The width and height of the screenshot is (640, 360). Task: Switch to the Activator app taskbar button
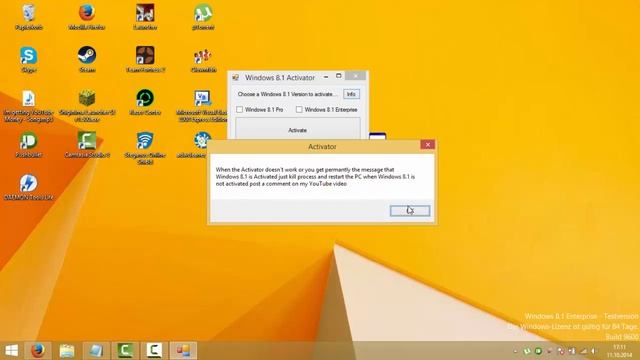point(183,350)
